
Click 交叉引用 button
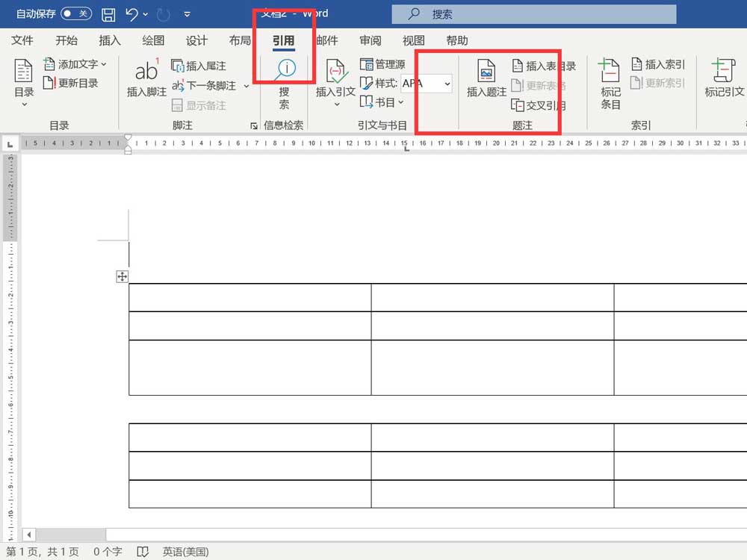click(539, 105)
